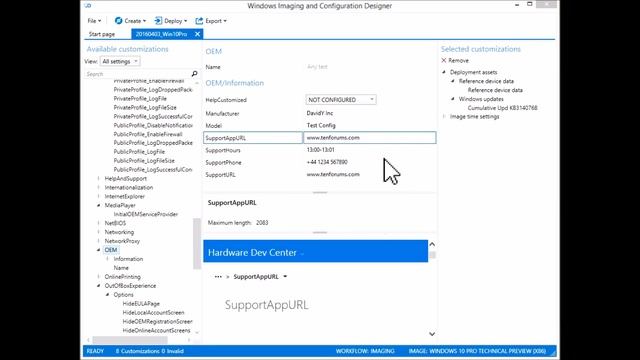Image resolution: width=640 pixels, height=360 pixels.
Task: Click Remove in Selected customizations
Action: [455, 60]
